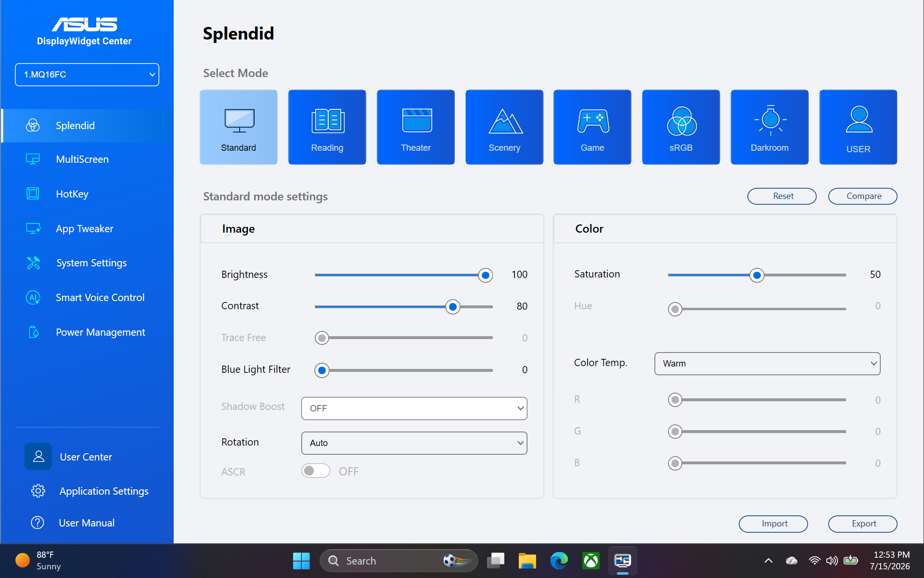Click the Compare button
This screenshot has height=578, width=924.
point(863,196)
